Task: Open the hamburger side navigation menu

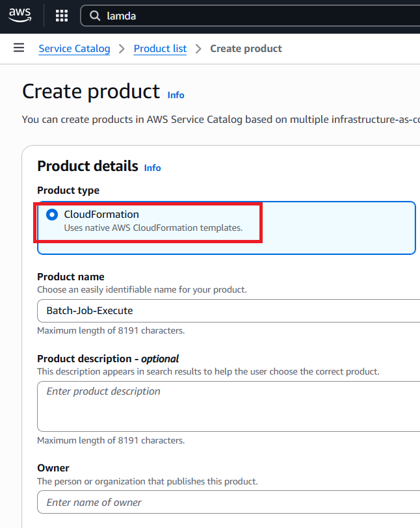Action: coord(19,48)
